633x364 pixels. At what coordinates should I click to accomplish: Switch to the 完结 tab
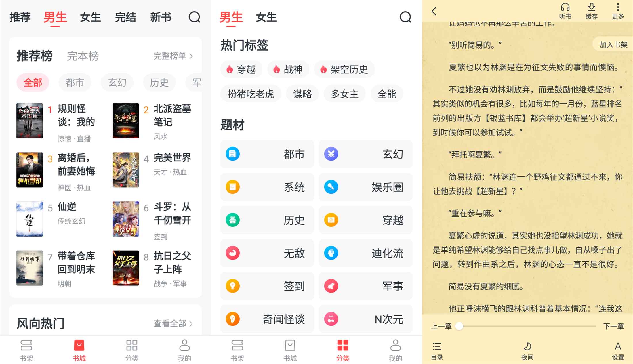click(x=125, y=17)
